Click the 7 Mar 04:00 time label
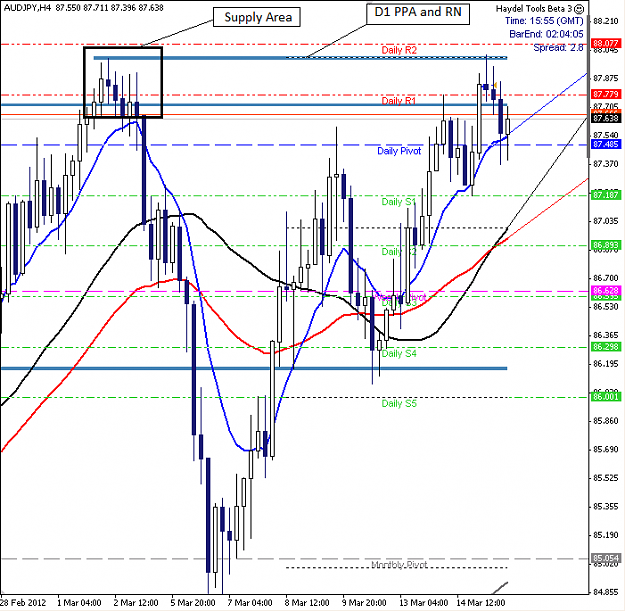Viewport: 625px width, 612px height. pos(250,603)
